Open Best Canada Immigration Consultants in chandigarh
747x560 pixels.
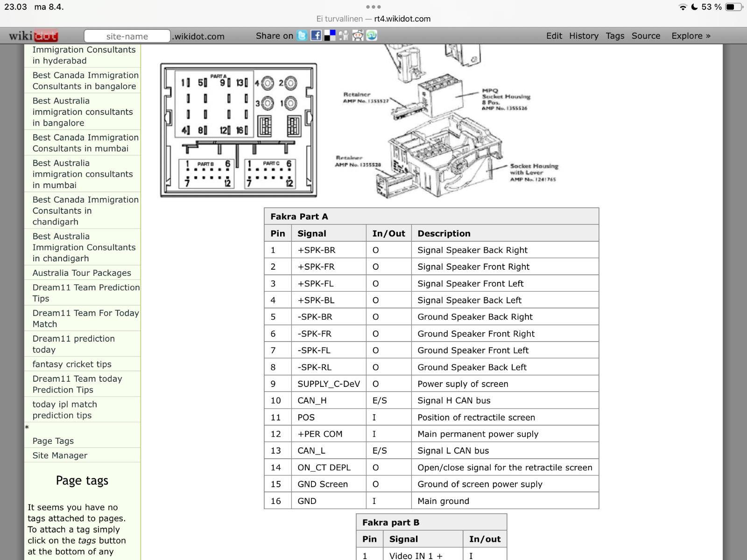pos(85,210)
